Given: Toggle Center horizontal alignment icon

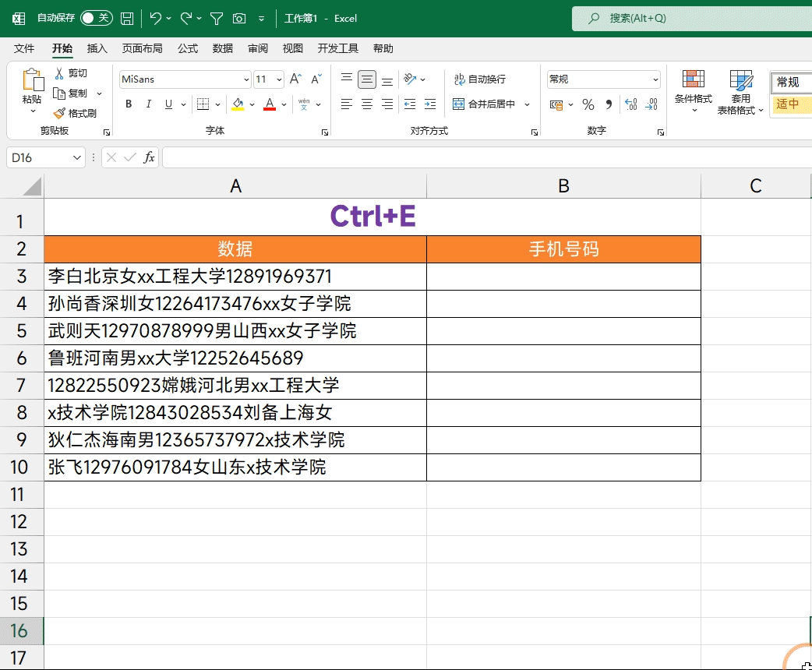Looking at the screenshot, I should click(x=366, y=104).
